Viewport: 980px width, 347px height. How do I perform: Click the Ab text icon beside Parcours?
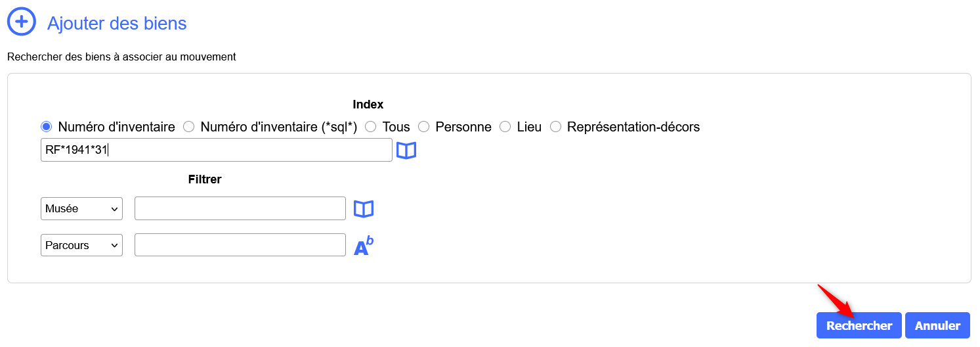pos(364,246)
